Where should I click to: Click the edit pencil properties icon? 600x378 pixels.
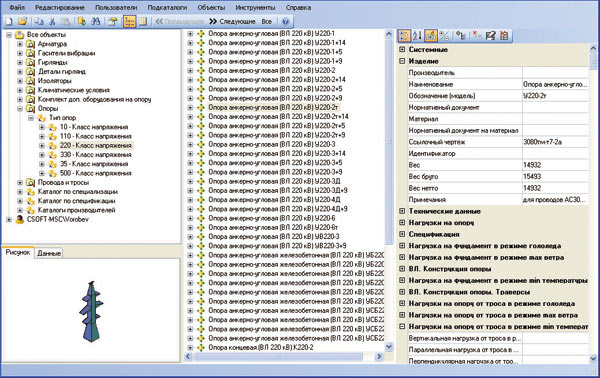pyautogui.click(x=490, y=36)
